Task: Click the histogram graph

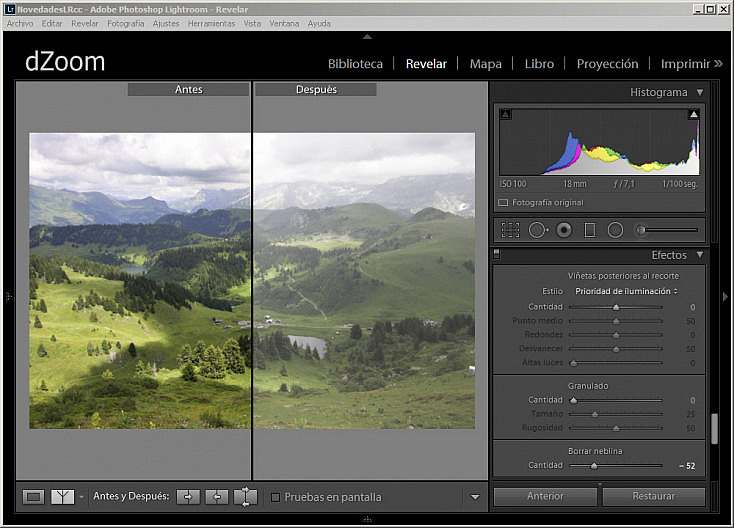Action: [600, 142]
